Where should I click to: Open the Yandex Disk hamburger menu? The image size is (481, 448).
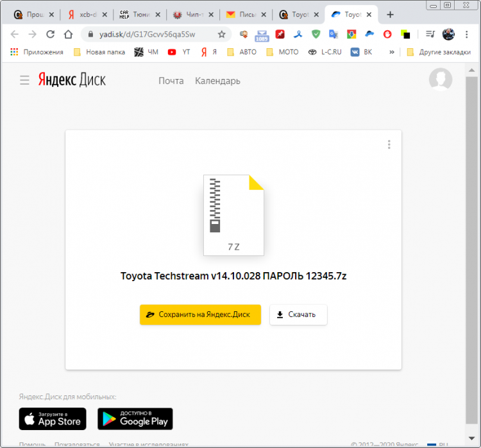click(x=24, y=80)
